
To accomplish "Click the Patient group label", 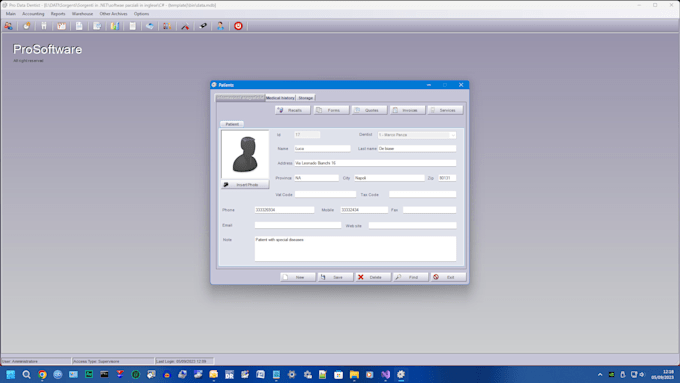I will click(232, 124).
